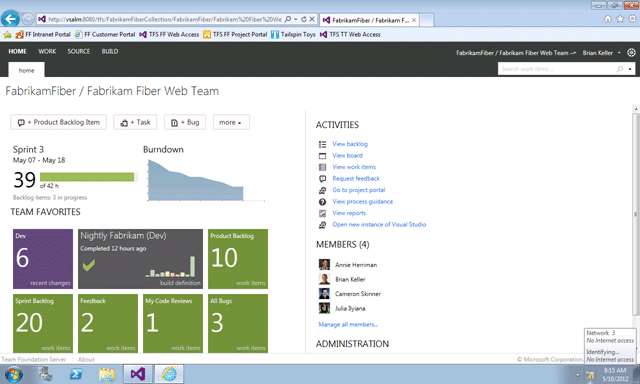This screenshot has width=640, height=384.
Task: Open the BUILD menu
Action: pos(110,51)
